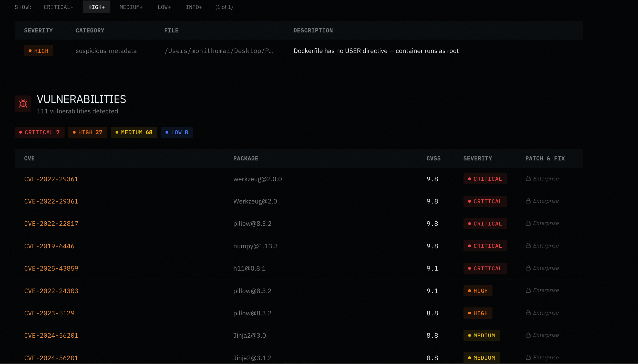Open CVE-2023-5129 link
The width and height of the screenshot is (638, 364).
pos(49,313)
